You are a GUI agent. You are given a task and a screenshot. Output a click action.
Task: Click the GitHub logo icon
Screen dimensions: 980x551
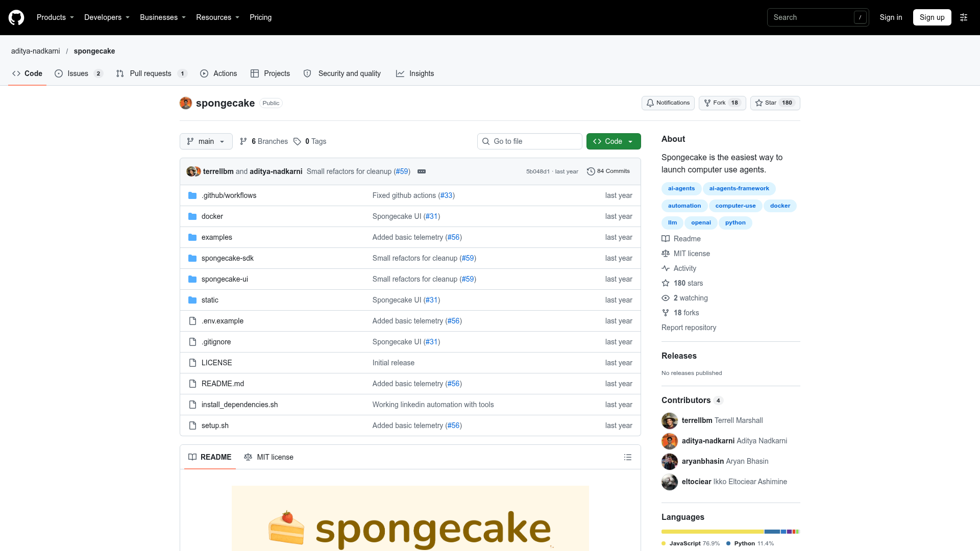coord(16,17)
